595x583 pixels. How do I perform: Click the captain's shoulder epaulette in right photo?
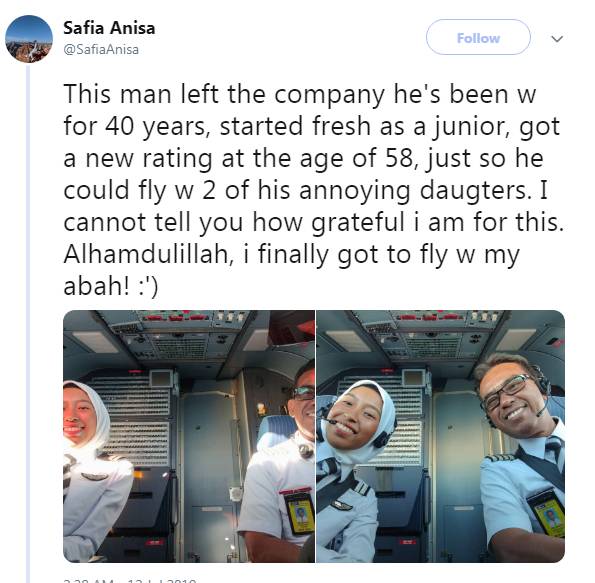(x=499, y=457)
